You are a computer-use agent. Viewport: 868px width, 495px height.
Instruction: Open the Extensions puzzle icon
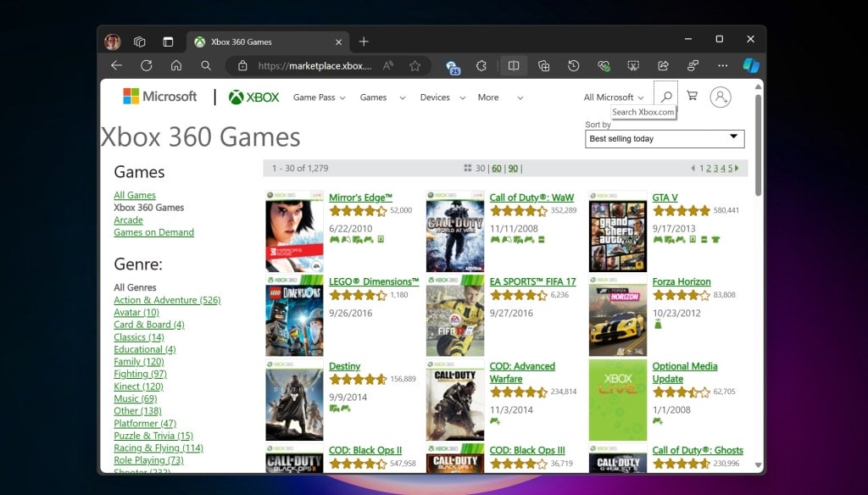point(481,66)
